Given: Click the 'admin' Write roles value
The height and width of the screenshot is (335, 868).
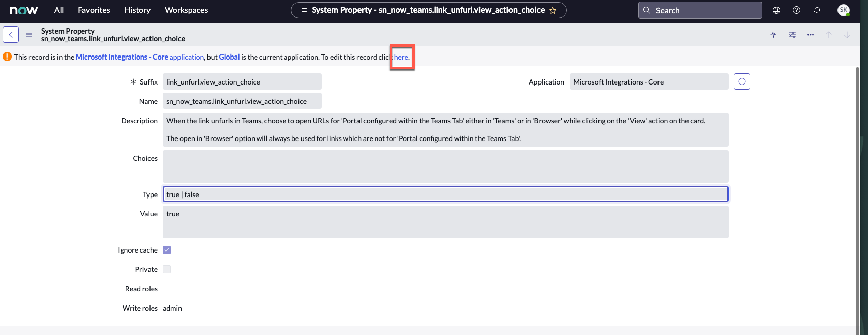Looking at the screenshot, I should tap(172, 308).
